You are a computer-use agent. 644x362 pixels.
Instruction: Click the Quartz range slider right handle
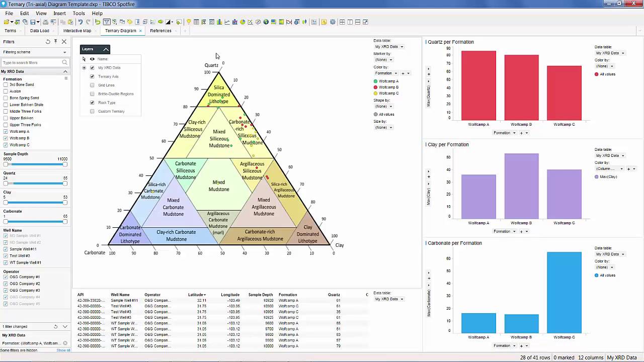65,184
